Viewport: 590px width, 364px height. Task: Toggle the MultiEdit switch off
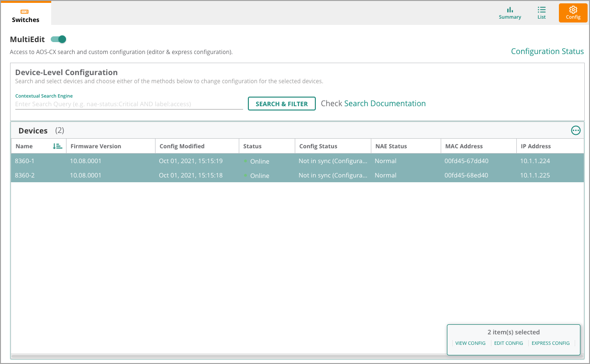58,39
